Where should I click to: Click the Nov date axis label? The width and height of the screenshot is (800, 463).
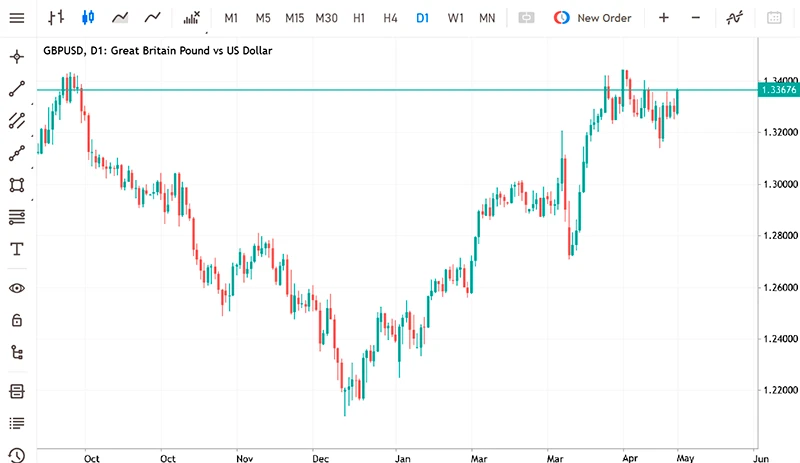point(244,458)
